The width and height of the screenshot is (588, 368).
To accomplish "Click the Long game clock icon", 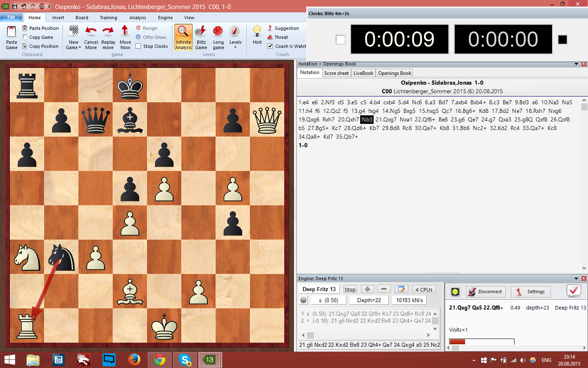I will tap(218, 31).
